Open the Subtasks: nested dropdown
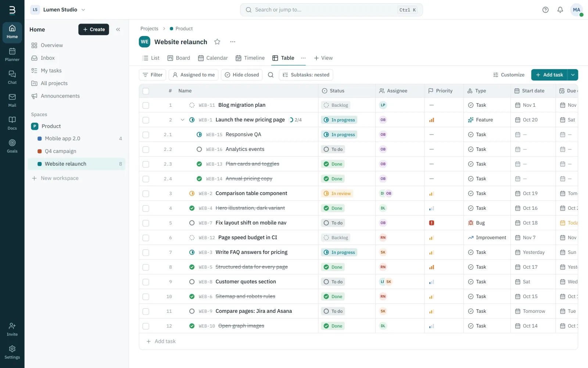Screen dimensions: 588x368 click(x=306, y=75)
